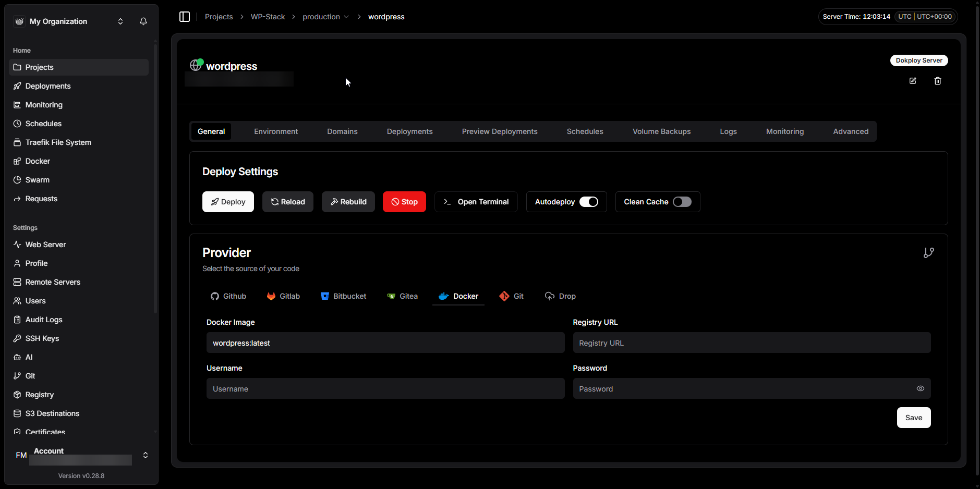This screenshot has width=980, height=489.
Task: Open SSH Keys settings
Action: [79, 338]
